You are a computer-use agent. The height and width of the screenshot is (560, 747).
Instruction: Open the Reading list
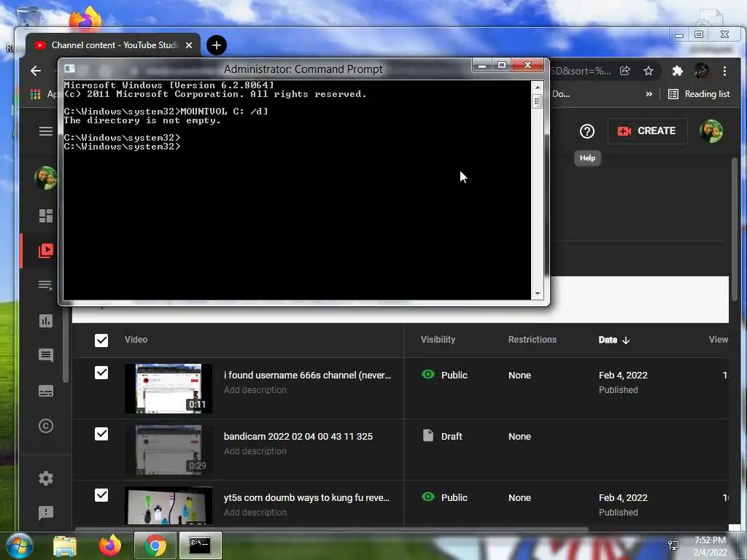click(x=699, y=94)
